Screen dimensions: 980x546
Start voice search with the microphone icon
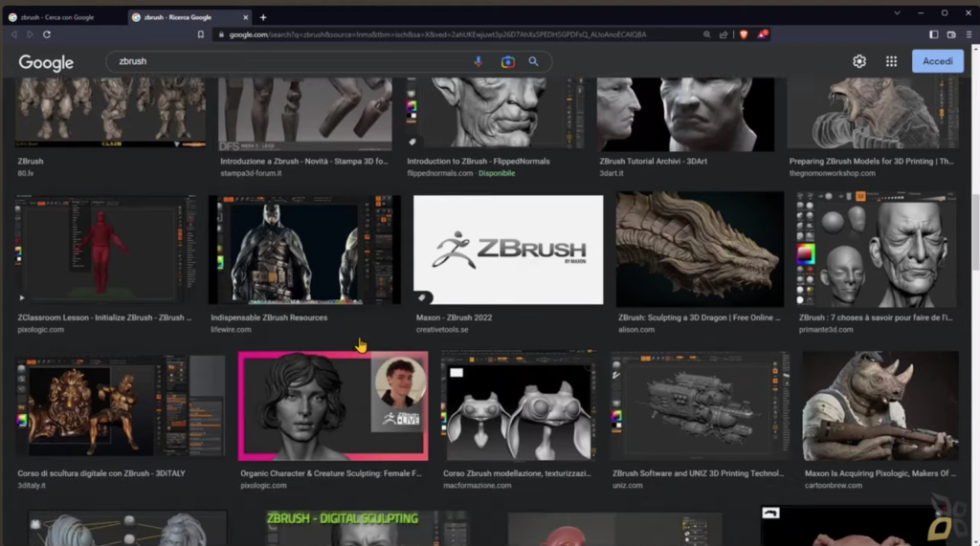(x=479, y=61)
